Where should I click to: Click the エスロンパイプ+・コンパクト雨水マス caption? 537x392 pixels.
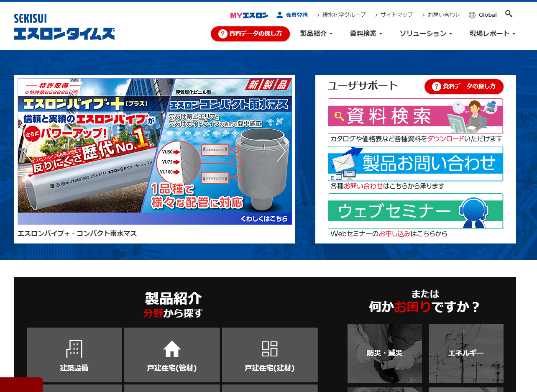point(77,233)
